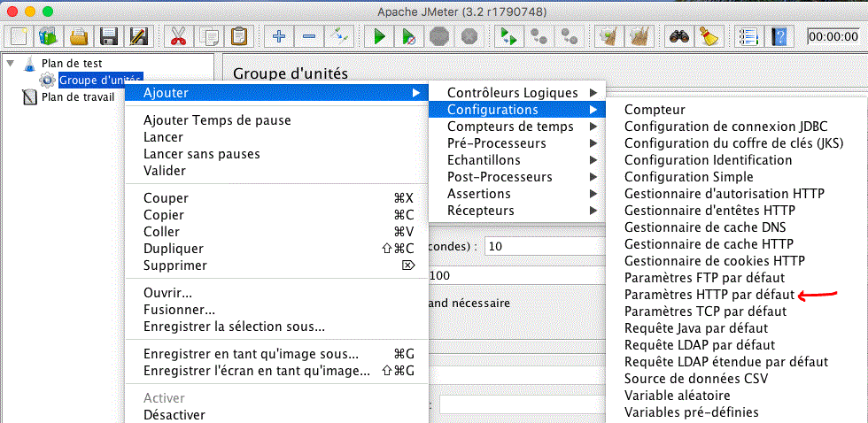The image size is (868, 423).
Task: Choose Désactiver in the context menu
Action: 276,414
